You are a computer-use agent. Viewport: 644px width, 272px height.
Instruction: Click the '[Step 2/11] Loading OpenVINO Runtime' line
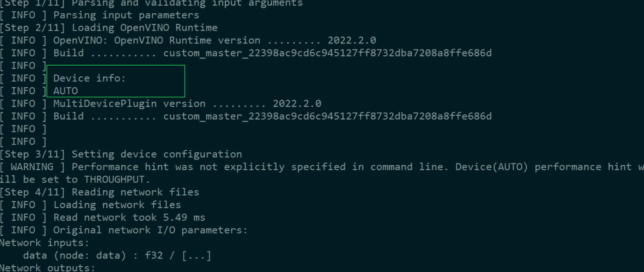(109, 28)
